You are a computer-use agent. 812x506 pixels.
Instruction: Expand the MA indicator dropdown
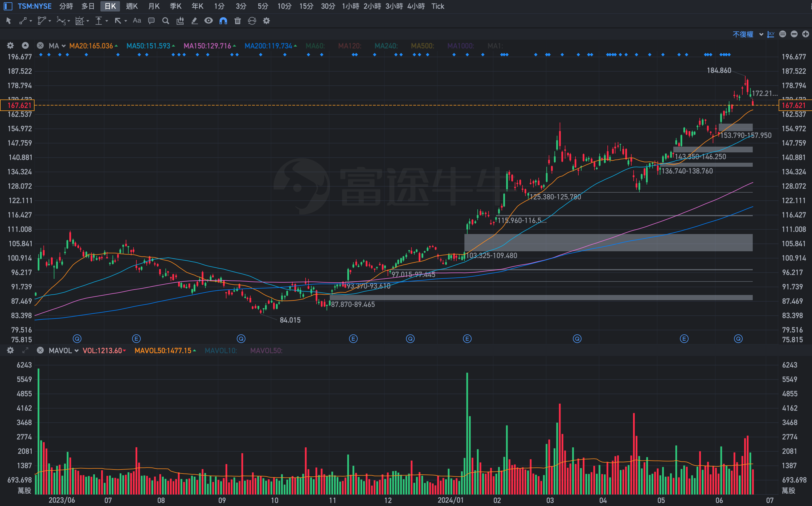(x=63, y=46)
